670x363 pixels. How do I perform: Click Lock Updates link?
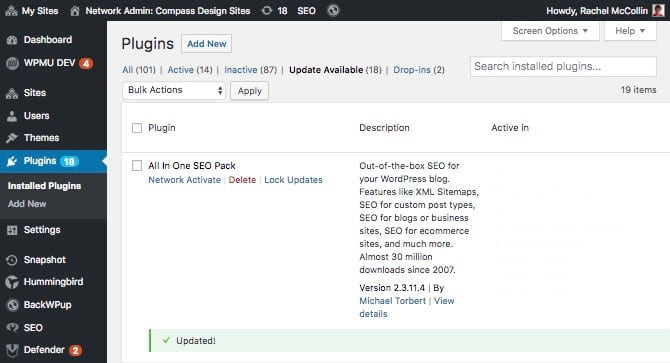click(x=293, y=180)
